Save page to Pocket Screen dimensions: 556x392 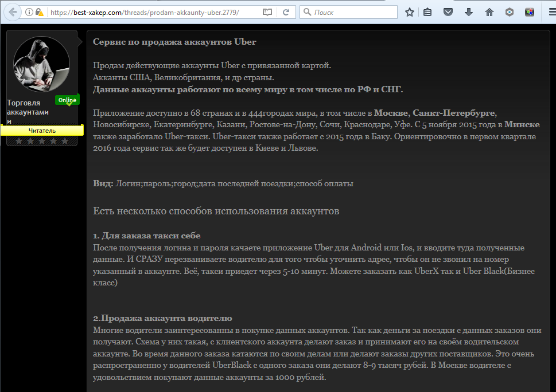448,13
